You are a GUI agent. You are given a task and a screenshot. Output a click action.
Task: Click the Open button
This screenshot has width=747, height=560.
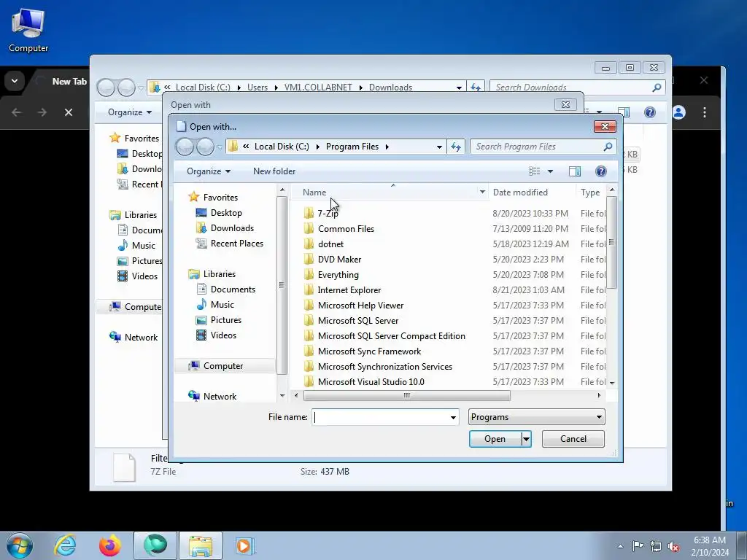pos(495,439)
